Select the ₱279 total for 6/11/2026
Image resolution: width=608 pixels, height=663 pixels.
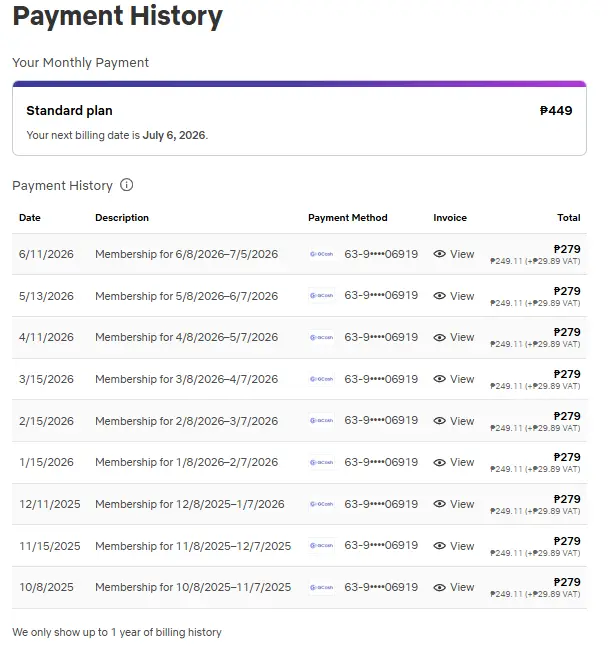tap(567, 249)
